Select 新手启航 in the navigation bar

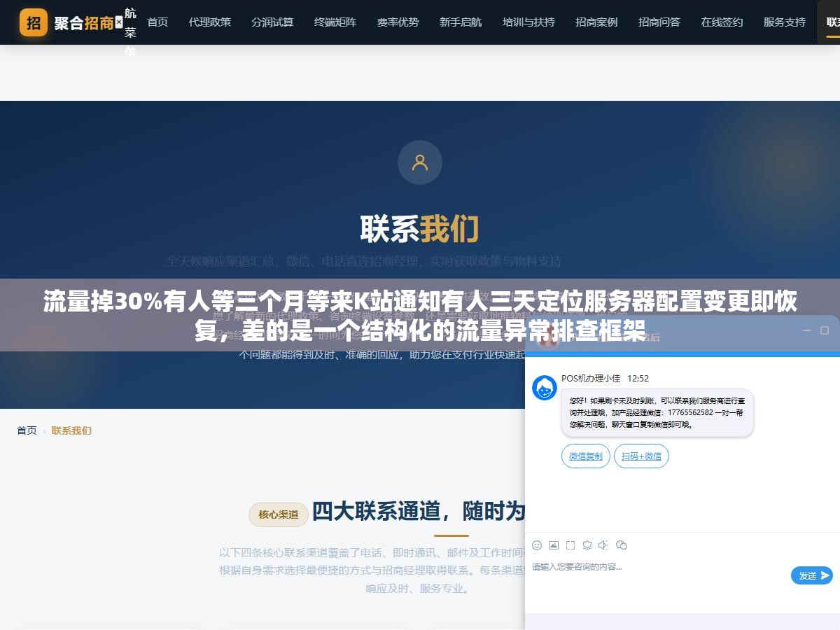(x=461, y=22)
